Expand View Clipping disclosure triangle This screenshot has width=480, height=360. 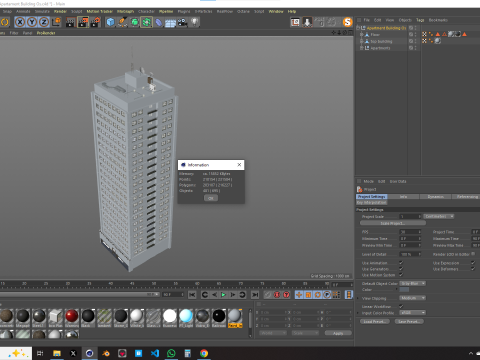(358, 298)
